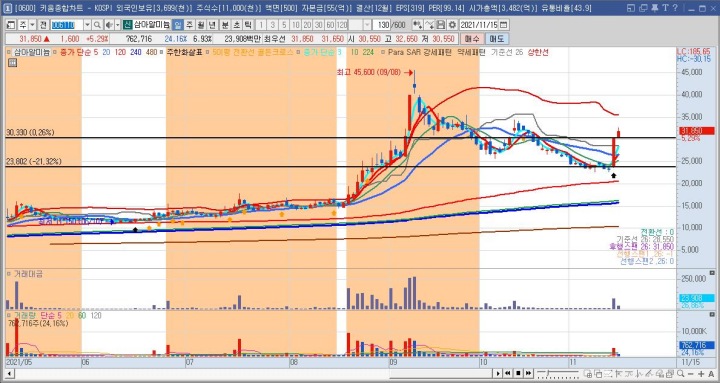Image resolution: width=720 pixels, height=383 pixels.
Task: Expand the stock code history dropdown
Action: (x=87, y=25)
